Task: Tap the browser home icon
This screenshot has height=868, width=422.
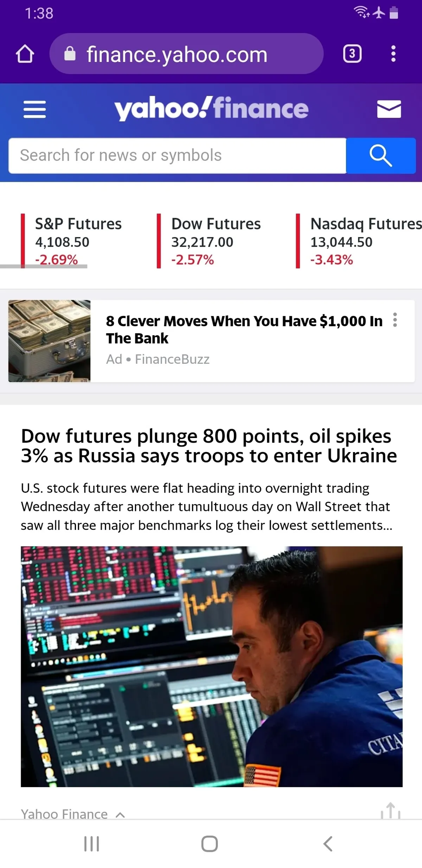Action: (25, 54)
